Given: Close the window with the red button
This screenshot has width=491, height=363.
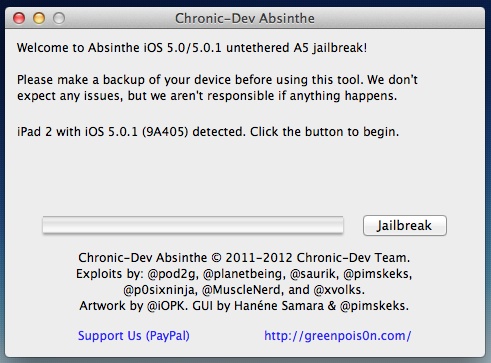Looking at the screenshot, I should pyautogui.click(x=19, y=18).
